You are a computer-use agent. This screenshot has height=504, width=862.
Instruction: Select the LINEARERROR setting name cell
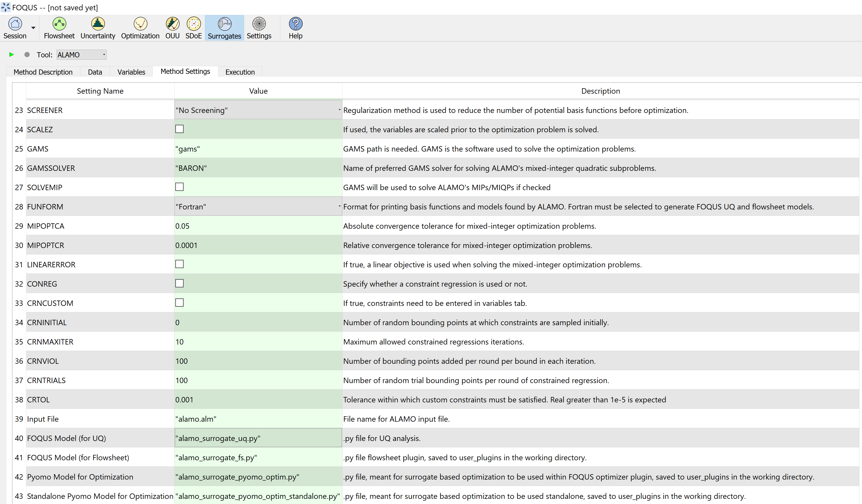tap(100, 264)
